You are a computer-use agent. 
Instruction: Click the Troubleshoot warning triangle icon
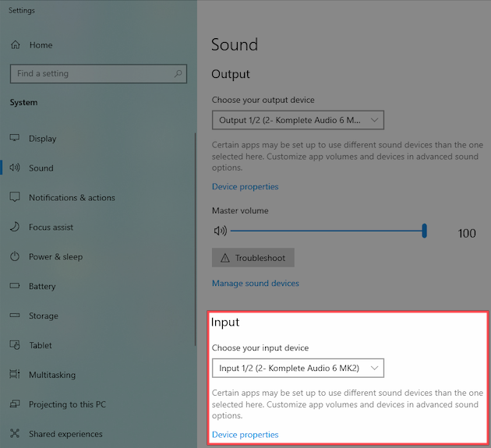224,258
